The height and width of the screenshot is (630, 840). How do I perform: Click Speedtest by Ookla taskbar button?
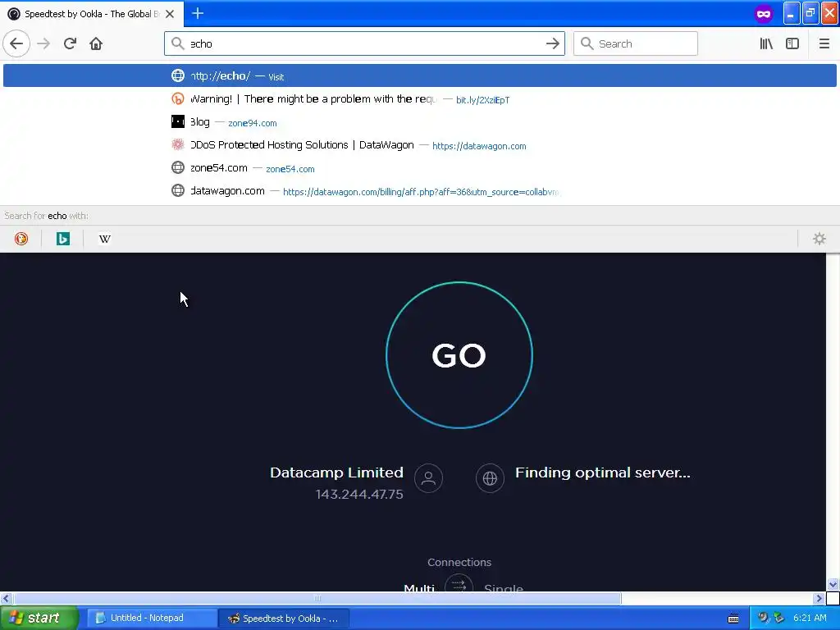[284, 618]
